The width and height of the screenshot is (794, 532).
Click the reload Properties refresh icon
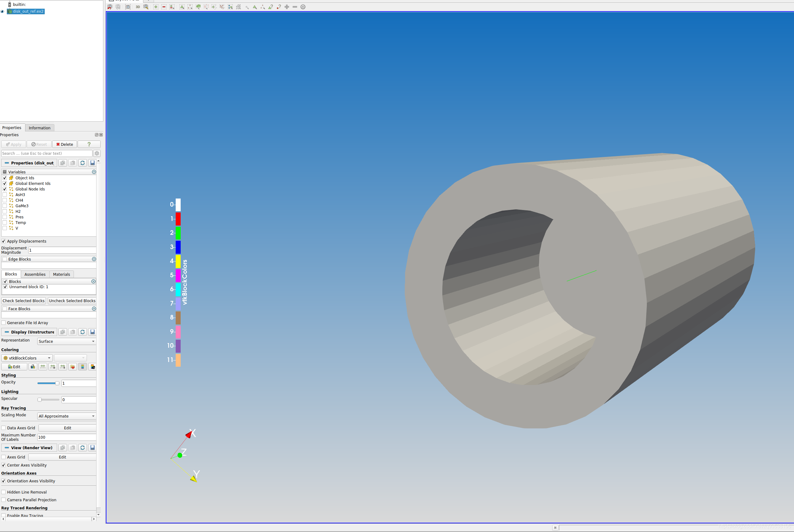point(83,163)
